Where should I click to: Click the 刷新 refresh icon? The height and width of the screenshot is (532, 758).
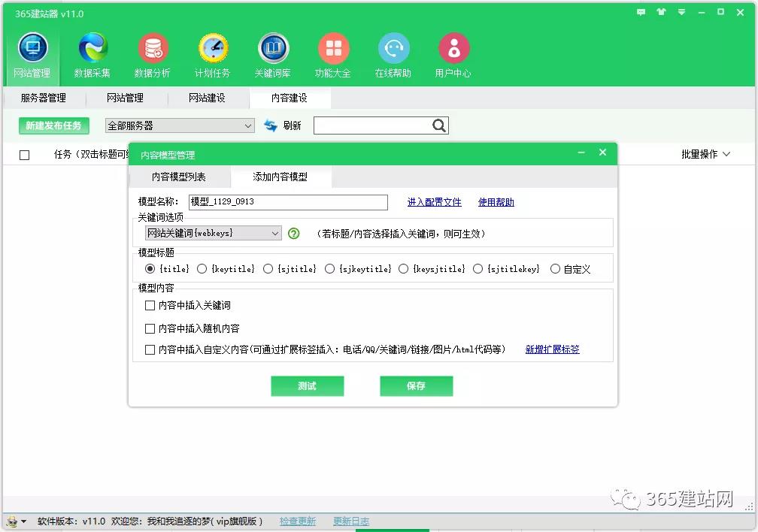[x=271, y=125]
